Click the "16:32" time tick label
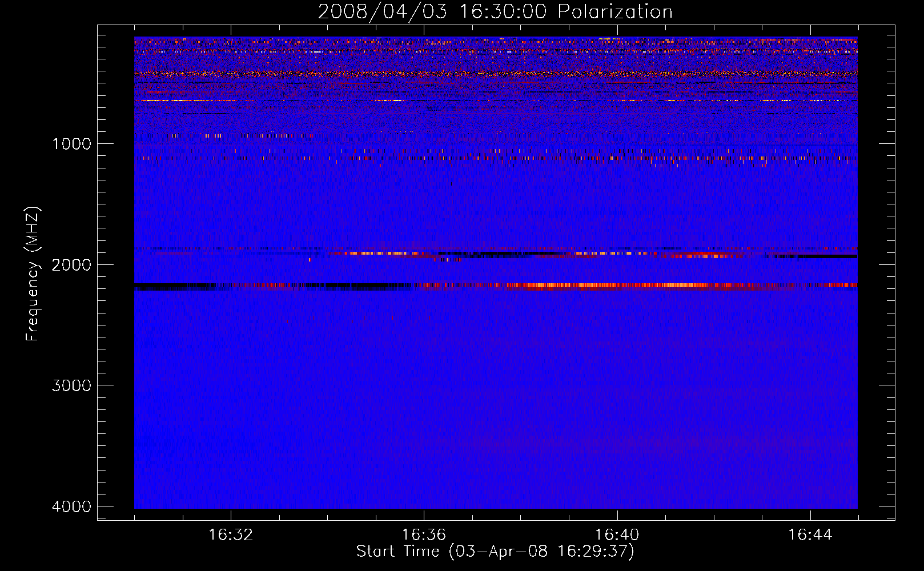The image size is (924, 571). pyautogui.click(x=231, y=535)
